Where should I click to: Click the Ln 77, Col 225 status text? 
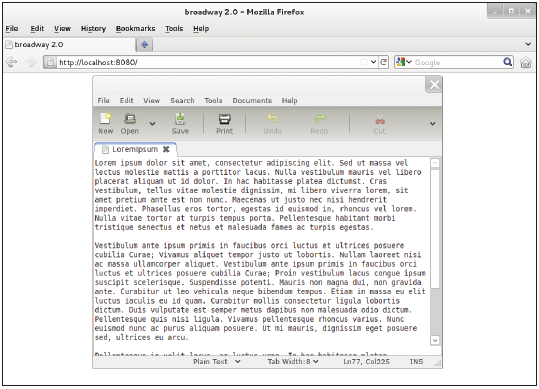click(366, 362)
